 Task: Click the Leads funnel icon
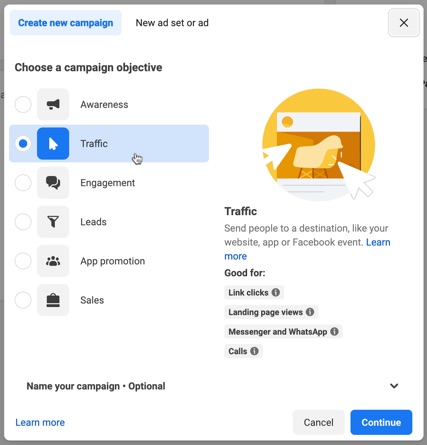(x=53, y=222)
